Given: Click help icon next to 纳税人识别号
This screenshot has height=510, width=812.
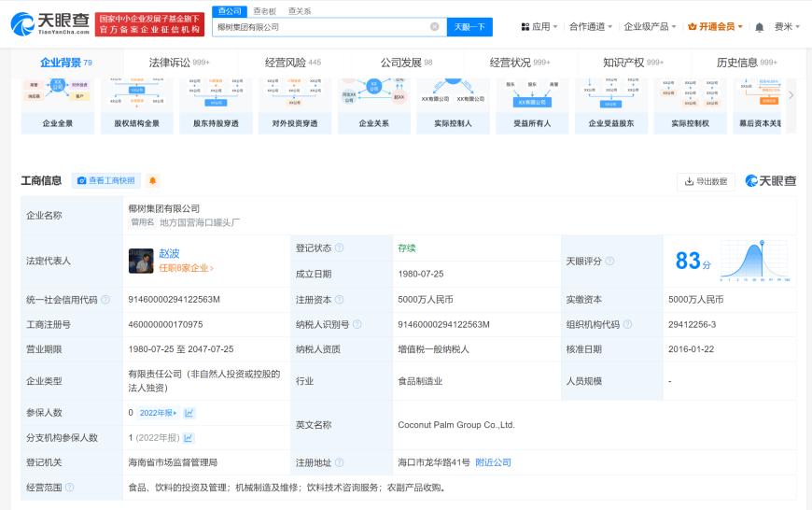Looking at the screenshot, I should coord(357,324).
